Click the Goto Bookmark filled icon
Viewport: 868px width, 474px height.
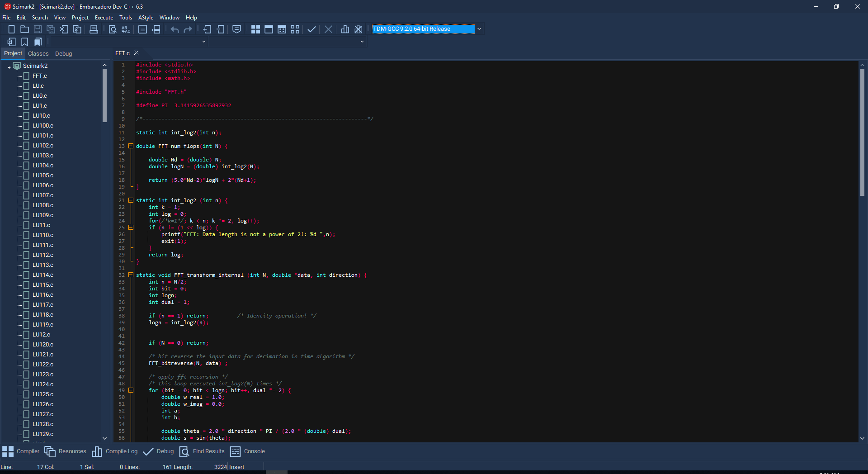pyautogui.click(x=38, y=42)
